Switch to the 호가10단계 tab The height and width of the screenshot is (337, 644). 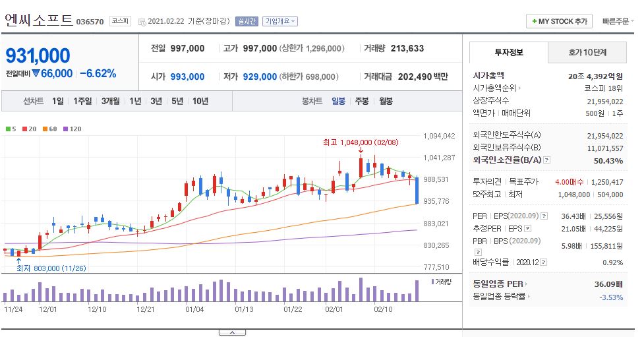coord(587,52)
